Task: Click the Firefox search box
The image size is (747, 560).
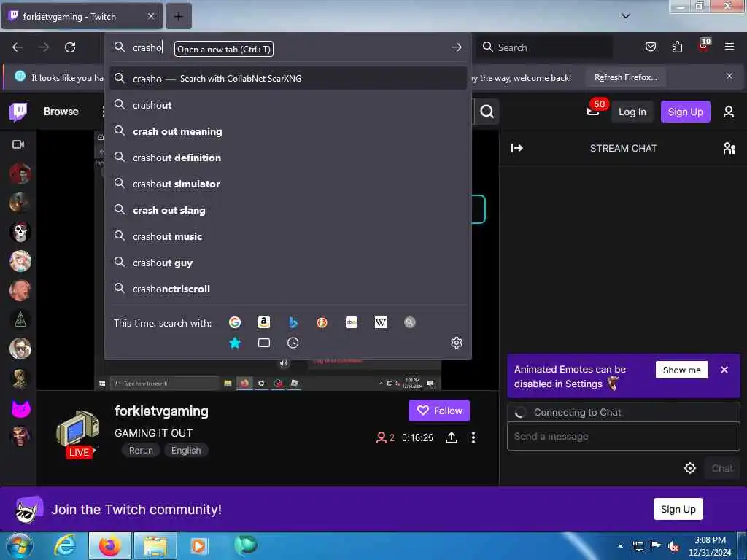Action: pos(544,47)
